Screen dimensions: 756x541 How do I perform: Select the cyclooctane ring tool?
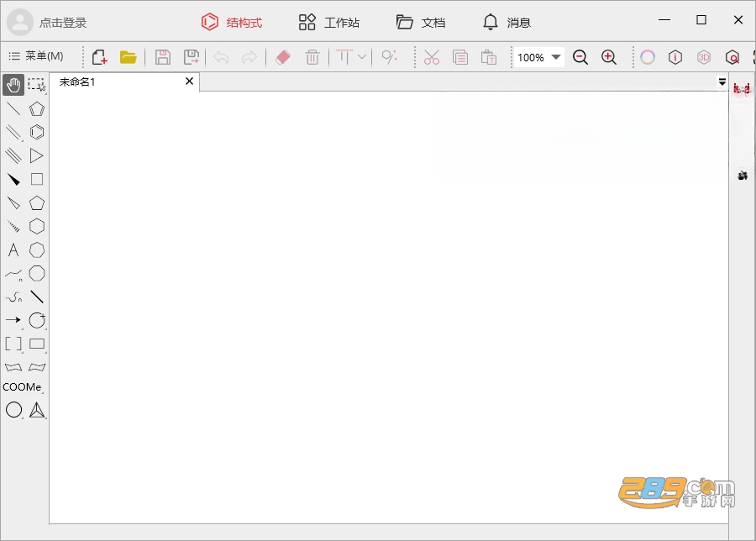pyautogui.click(x=37, y=273)
